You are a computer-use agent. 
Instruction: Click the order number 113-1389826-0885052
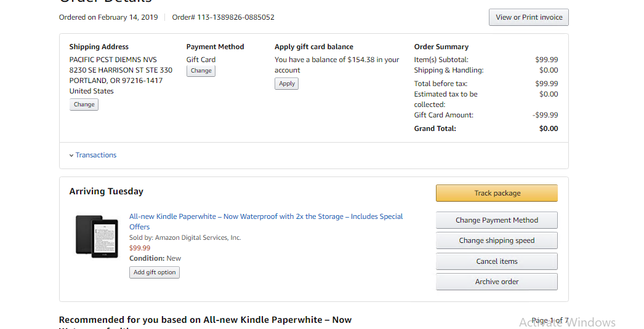click(235, 17)
